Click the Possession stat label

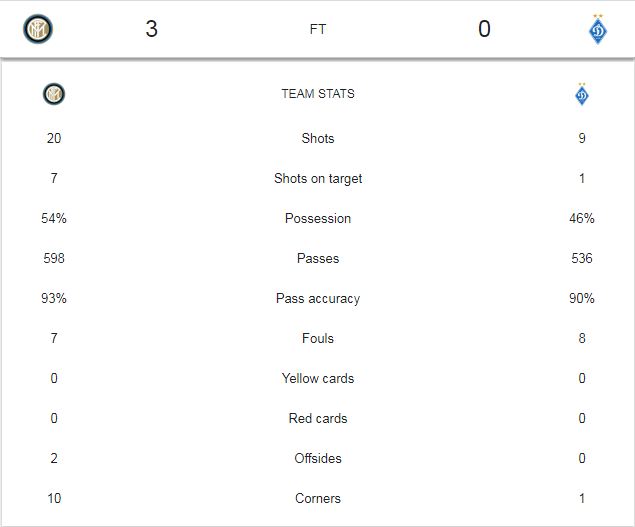318,218
